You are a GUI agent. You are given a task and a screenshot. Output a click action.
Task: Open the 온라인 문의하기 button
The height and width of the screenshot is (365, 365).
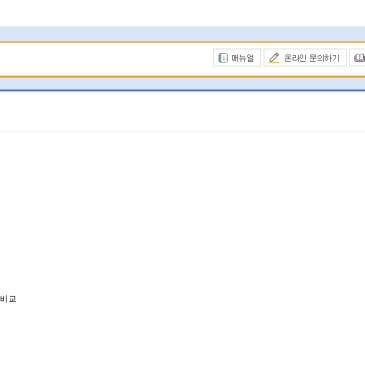305,58
